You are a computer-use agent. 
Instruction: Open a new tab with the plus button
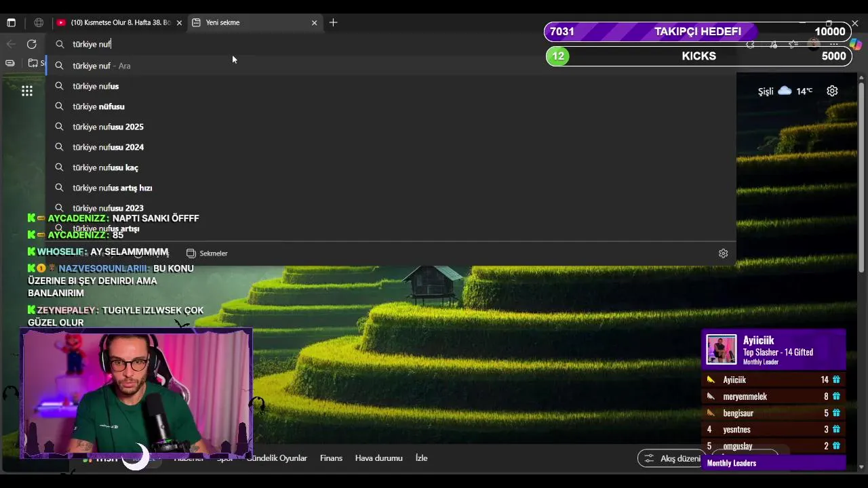[333, 22]
